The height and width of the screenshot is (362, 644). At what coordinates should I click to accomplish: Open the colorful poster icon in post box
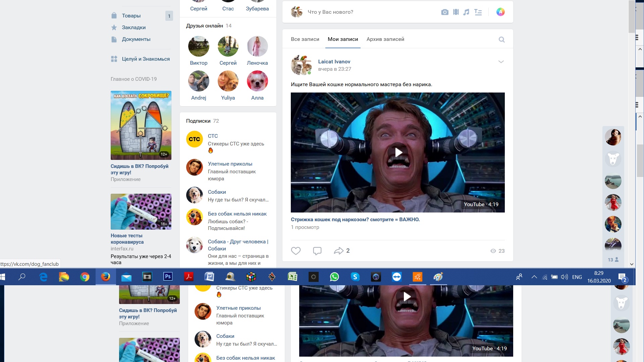tap(500, 12)
